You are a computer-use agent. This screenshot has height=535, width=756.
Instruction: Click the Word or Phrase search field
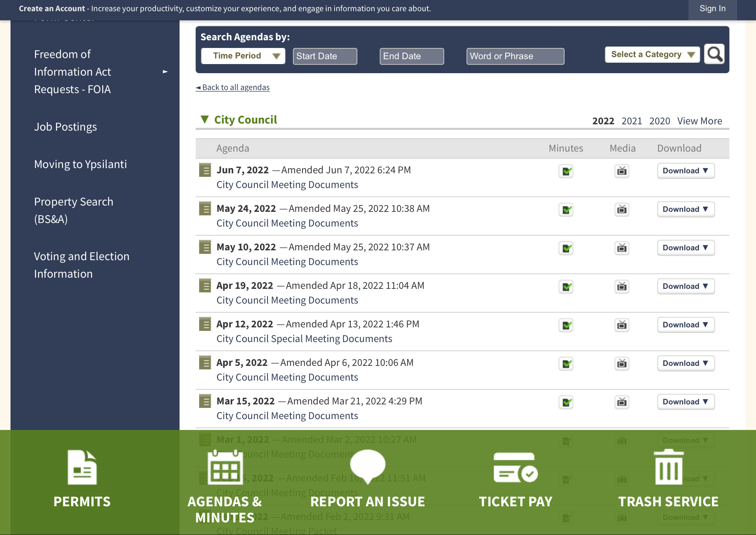(x=515, y=56)
